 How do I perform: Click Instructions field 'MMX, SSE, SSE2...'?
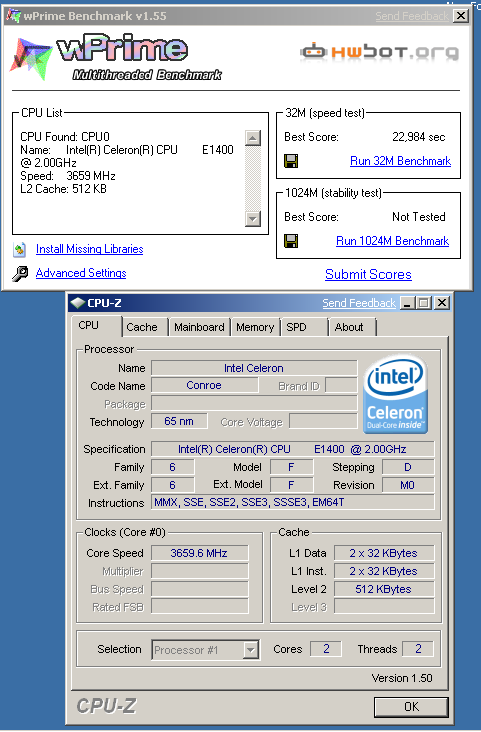pos(292,502)
